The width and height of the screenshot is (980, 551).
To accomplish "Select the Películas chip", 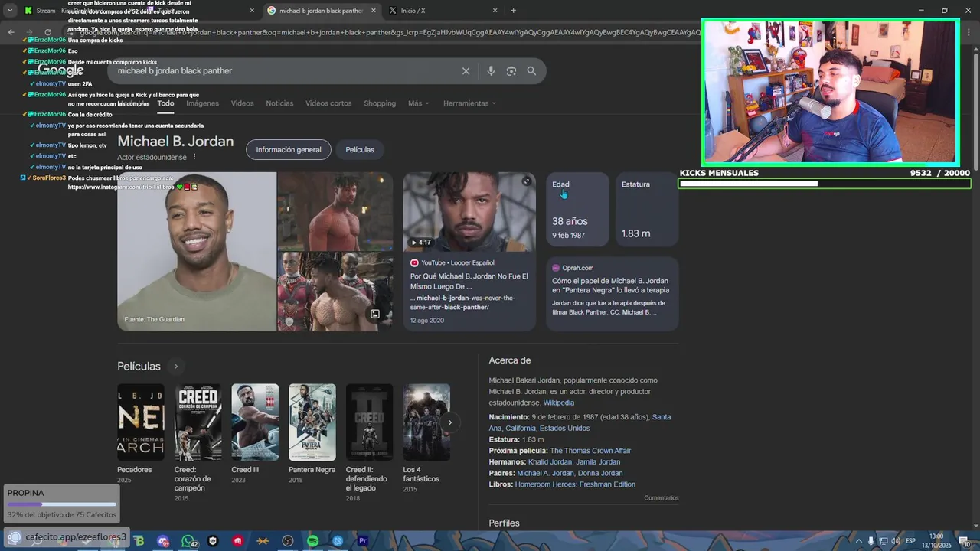I will click(360, 150).
